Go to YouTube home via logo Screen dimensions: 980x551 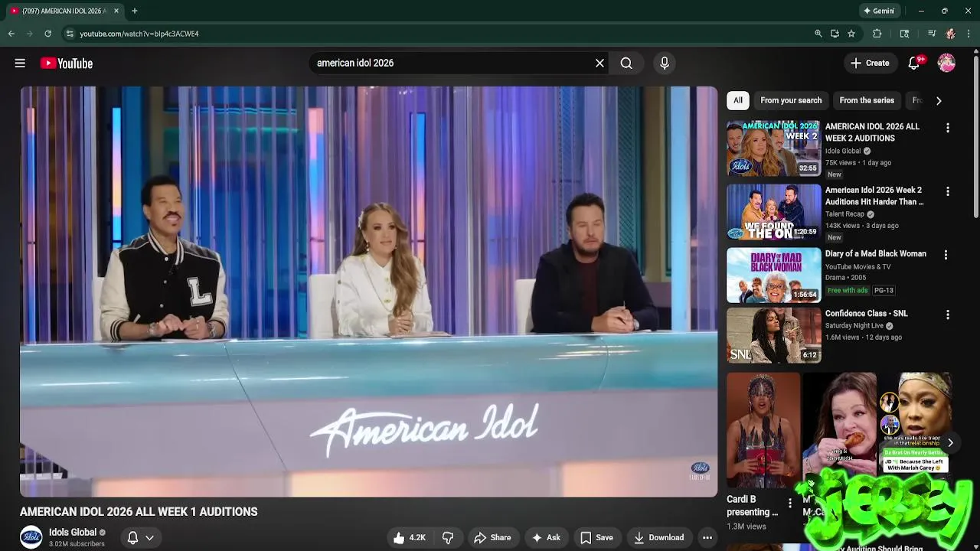[x=67, y=64]
